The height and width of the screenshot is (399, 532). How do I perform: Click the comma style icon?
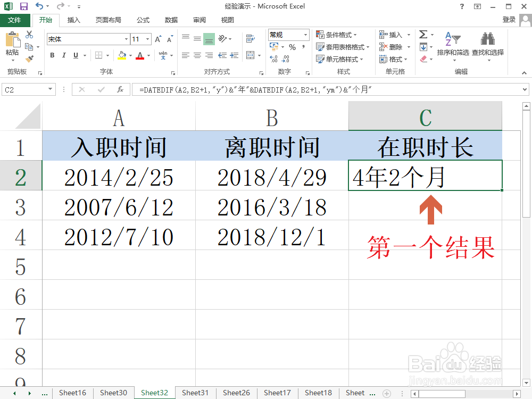(x=304, y=47)
